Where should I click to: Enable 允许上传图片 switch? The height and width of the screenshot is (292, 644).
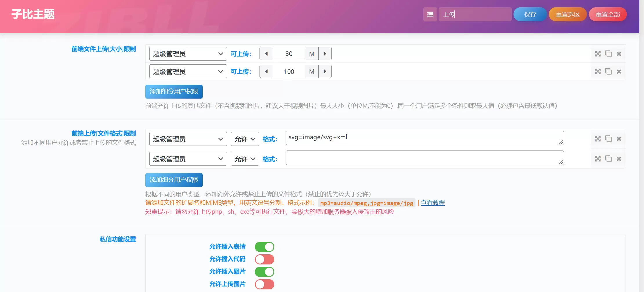[x=264, y=284]
